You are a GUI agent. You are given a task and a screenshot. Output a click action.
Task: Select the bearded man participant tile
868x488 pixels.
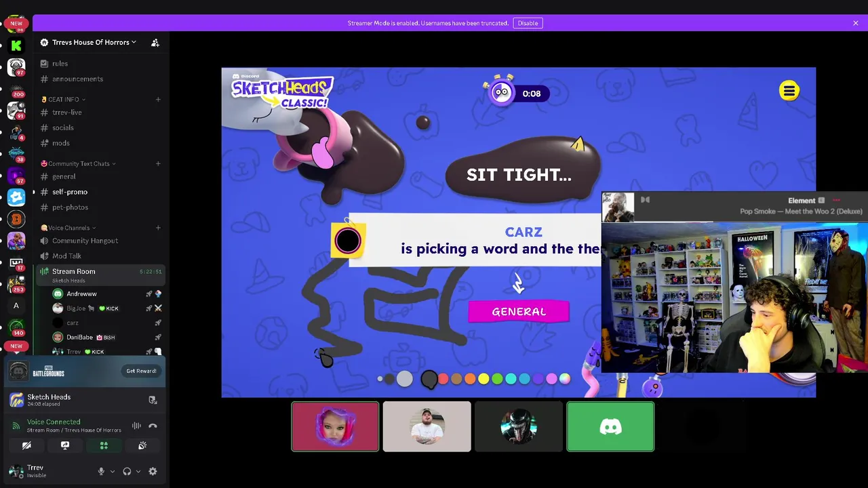point(427,426)
